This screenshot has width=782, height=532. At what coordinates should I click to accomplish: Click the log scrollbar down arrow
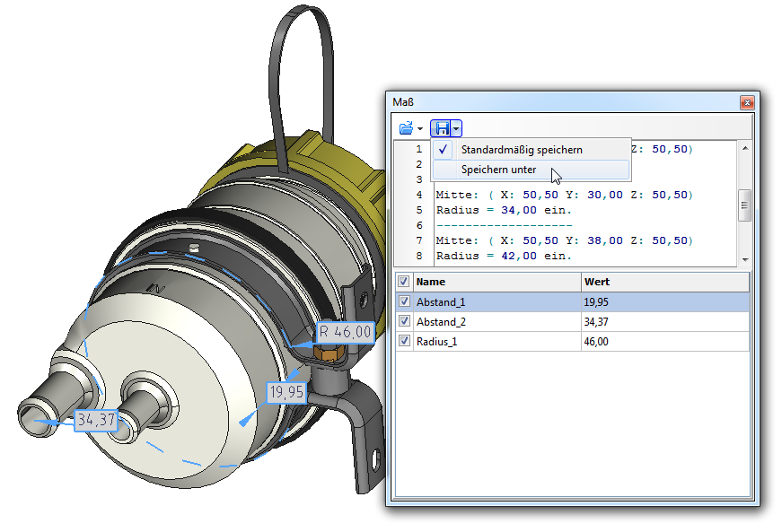(x=744, y=259)
